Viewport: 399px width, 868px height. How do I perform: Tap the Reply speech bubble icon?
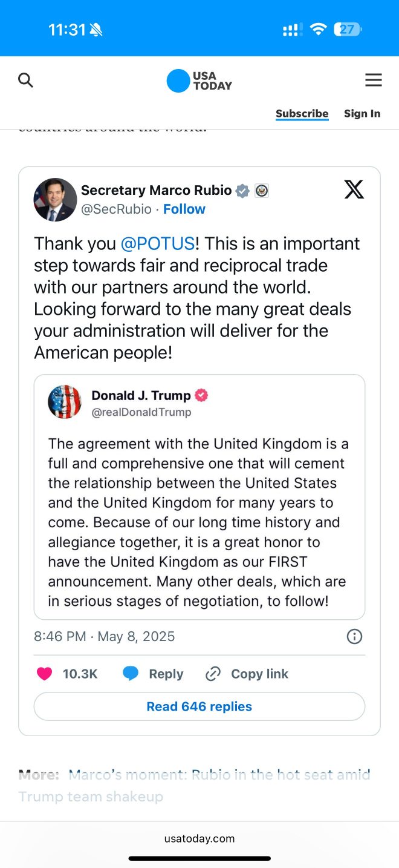131,674
